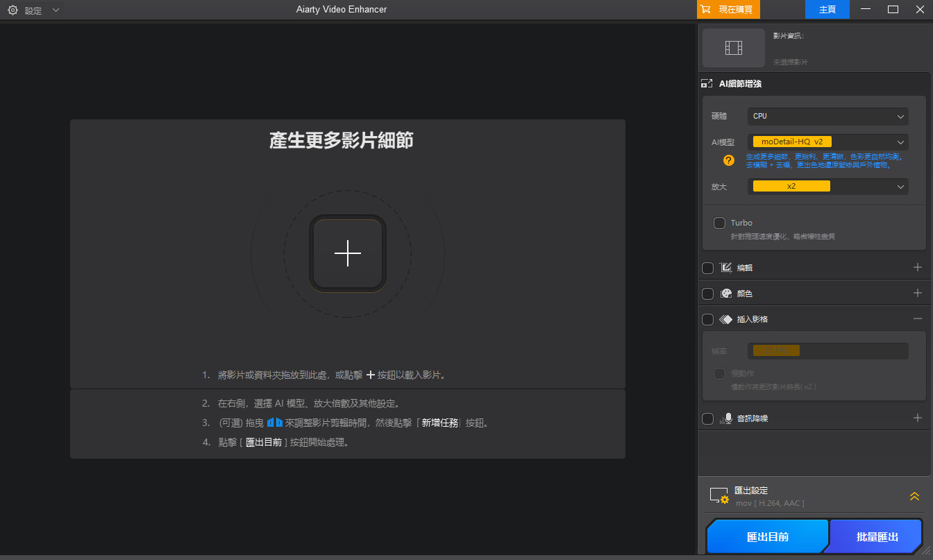Click the 匯出設定 export settings icon
This screenshot has width=933, height=560.
(719, 495)
